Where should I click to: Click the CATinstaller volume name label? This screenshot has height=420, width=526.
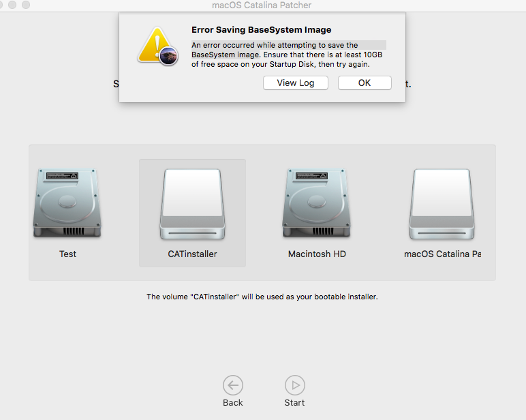pyautogui.click(x=192, y=254)
